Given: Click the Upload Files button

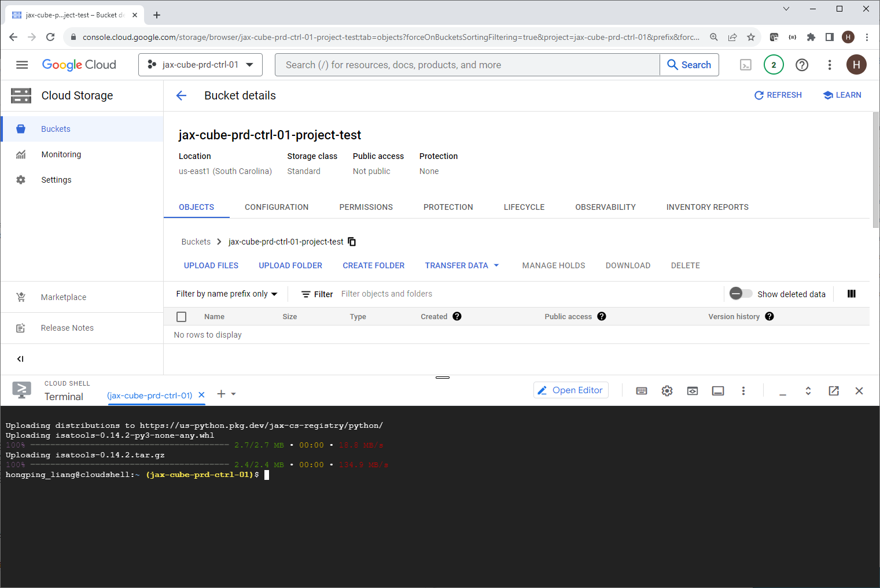Looking at the screenshot, I should click(x=211, y=265).
